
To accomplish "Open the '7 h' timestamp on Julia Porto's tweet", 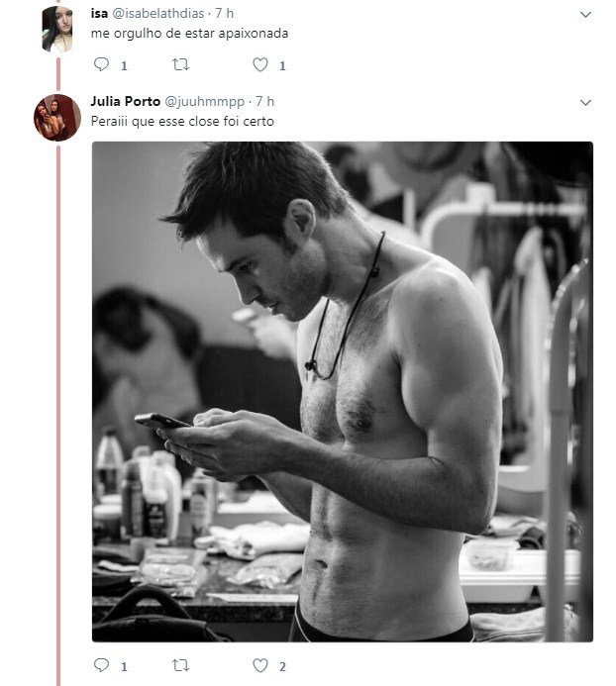I will coord(264,101).
